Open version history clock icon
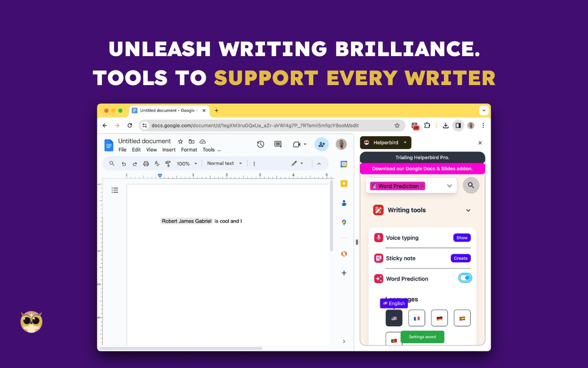The height and width of the screenshot is (368, 588). coord(260,144)
